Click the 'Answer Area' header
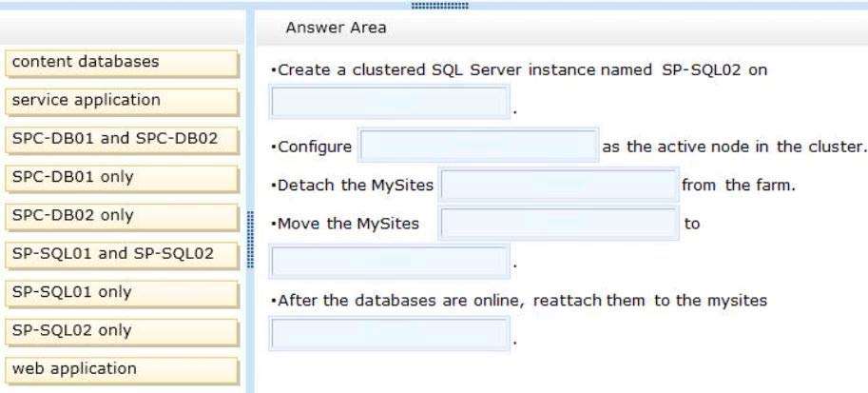The height and width of the screenshot is (393, 868). tap(336, 28)
